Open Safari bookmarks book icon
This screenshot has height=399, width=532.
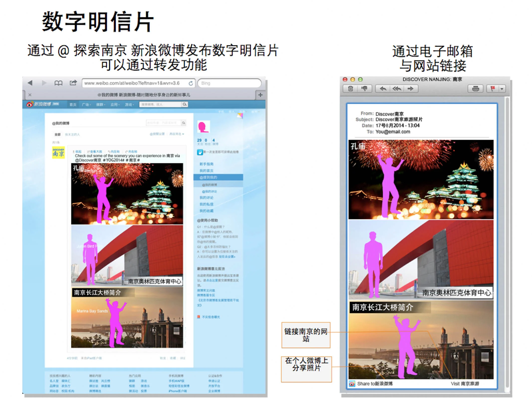point(58,83)
